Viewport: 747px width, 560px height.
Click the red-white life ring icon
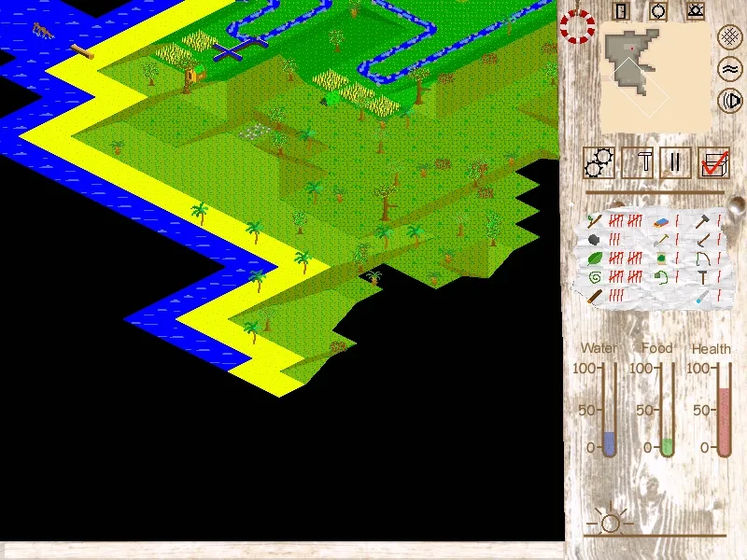pyautogui.click(x=577, y=27)
